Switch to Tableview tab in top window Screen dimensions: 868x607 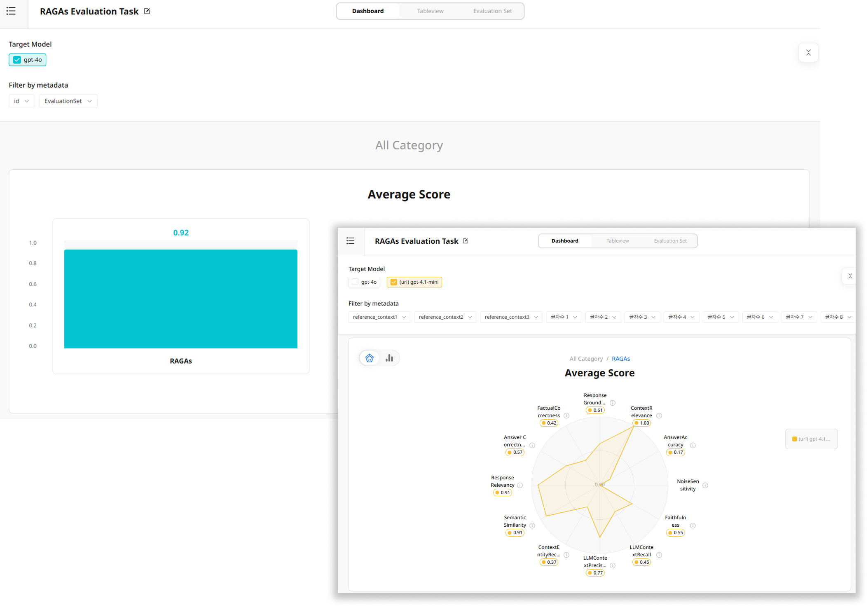(430, 11)
